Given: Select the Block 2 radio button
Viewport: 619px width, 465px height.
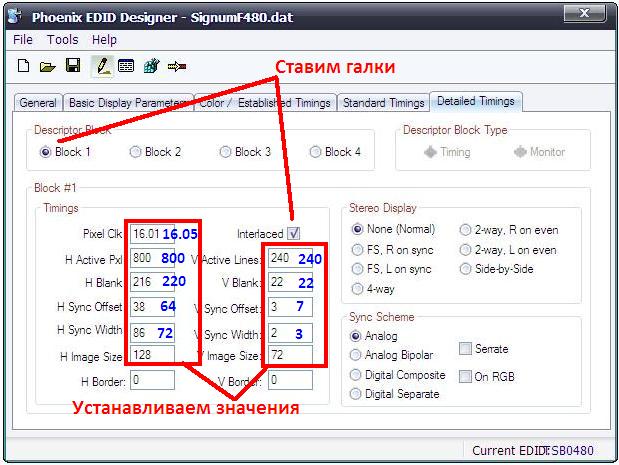Looking at the screenshot, I should point(136,152).
